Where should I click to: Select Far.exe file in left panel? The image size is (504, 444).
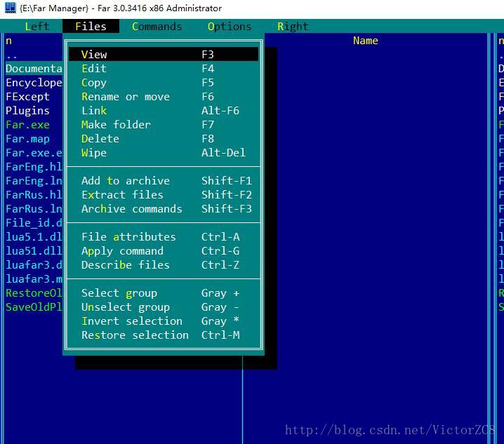[x=27, y=125]
